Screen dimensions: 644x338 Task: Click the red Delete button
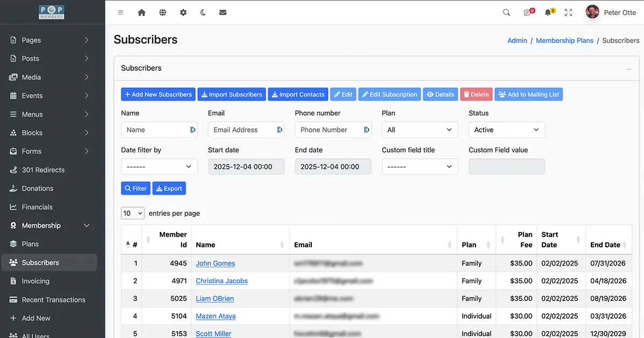[x=476, y=94]
